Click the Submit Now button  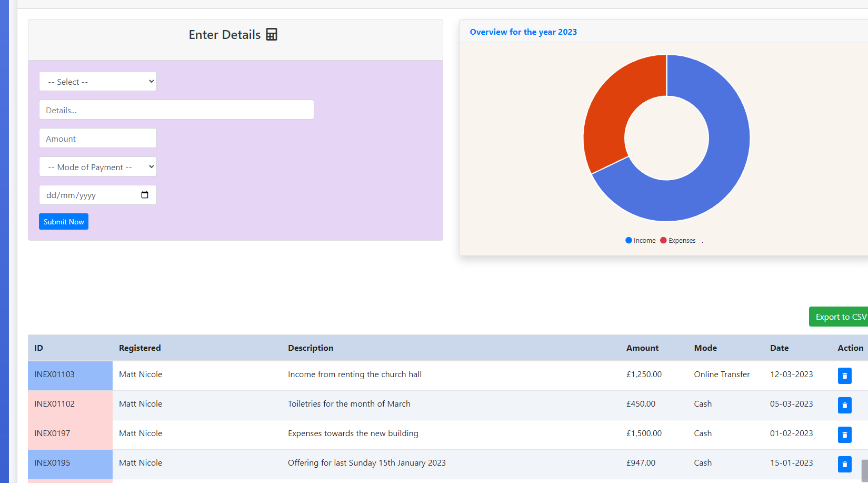point(64,222)
